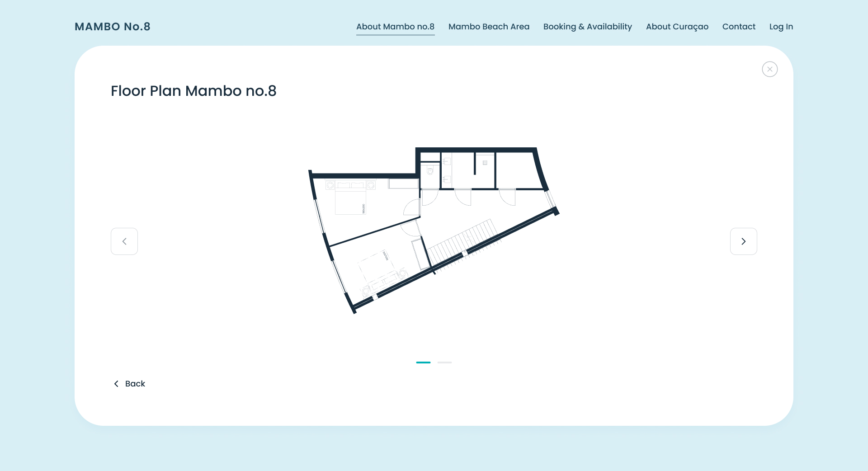This screenshot has height=471, width=868.
Task: Open the About Mambo no.8 menu
Action: pos(395,27)
